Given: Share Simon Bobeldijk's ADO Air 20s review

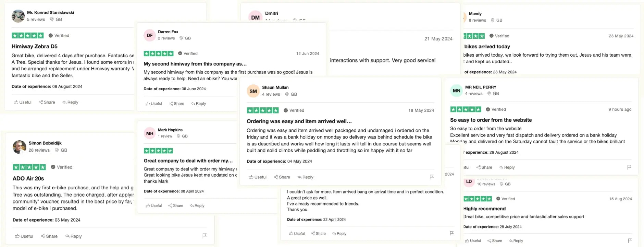Looking at the screenshot, I should pyautogui.click(x=49, y=236).
